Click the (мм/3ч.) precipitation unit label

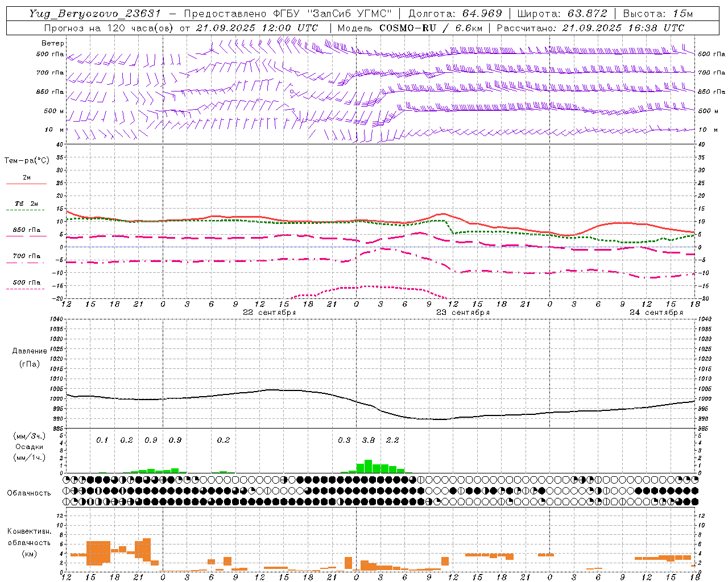(x=30, y=436)
